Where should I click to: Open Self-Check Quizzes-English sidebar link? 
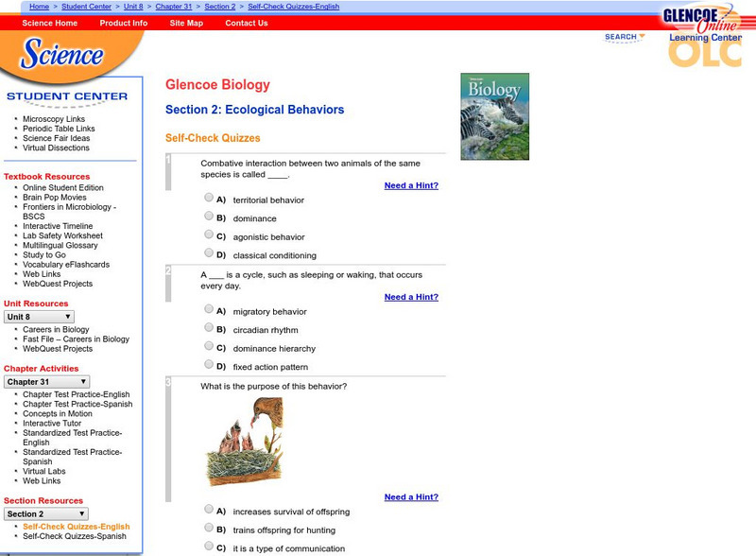pos(77,527)
